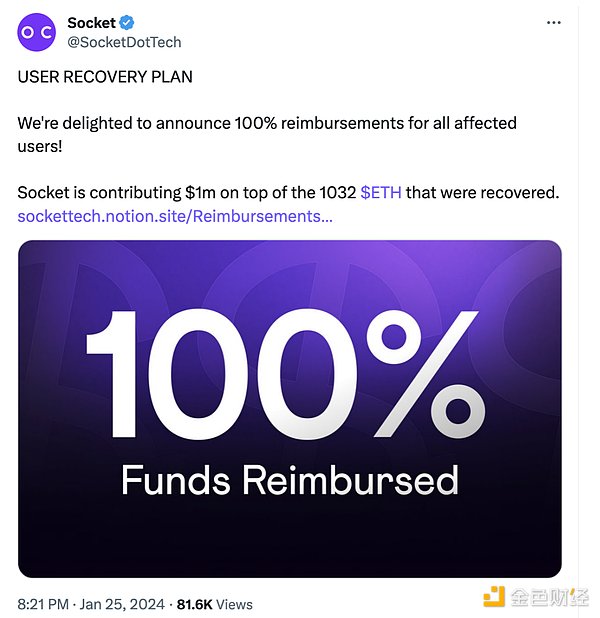Click the blue verified badge
The image size is (600, 618).
(128, 23)
